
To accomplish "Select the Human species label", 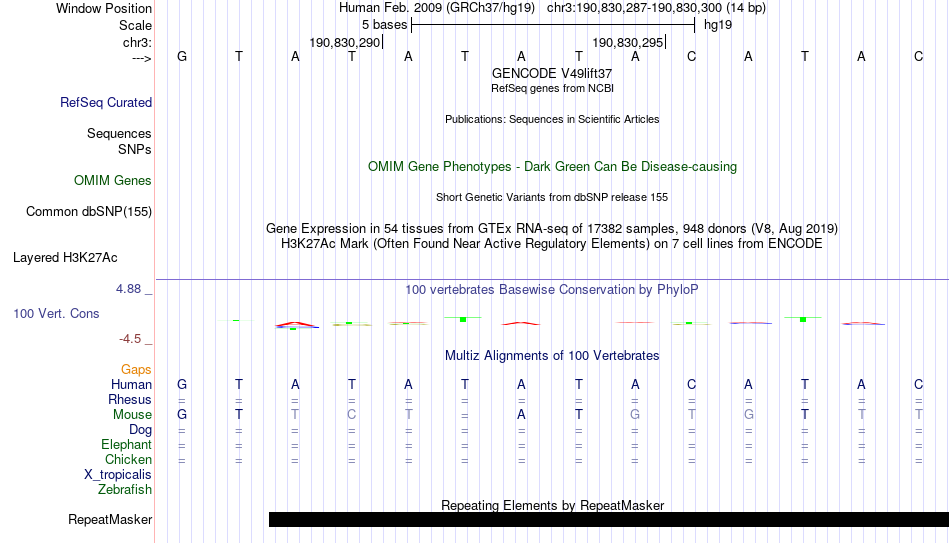I will 131,385.
